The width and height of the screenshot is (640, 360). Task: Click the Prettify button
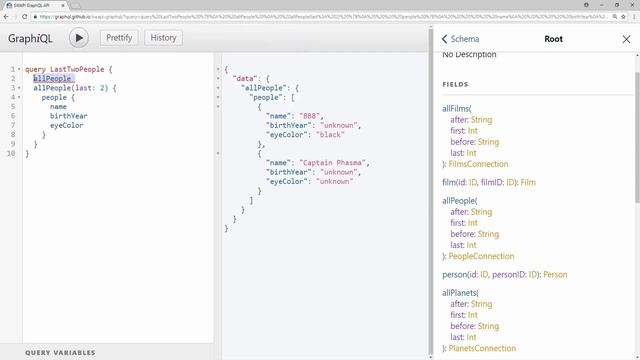(x=119, y=38)
